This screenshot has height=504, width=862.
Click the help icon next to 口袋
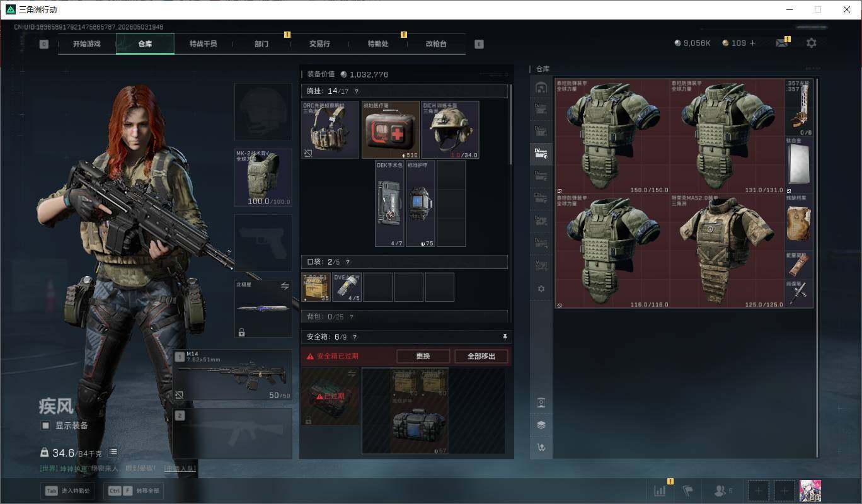tap(347, 262)
